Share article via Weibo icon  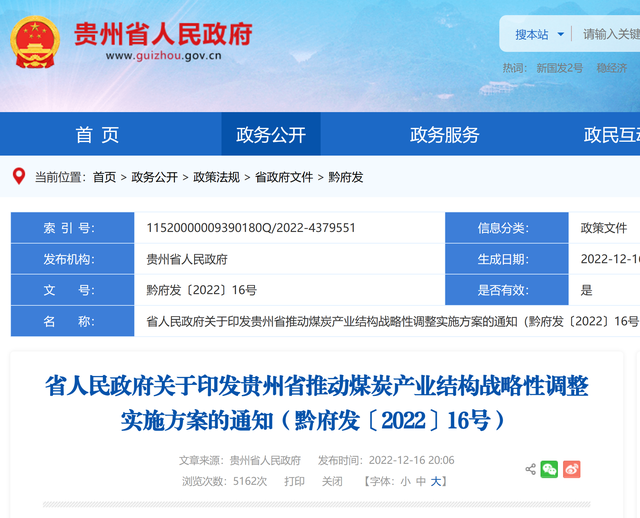coord(571,469)
